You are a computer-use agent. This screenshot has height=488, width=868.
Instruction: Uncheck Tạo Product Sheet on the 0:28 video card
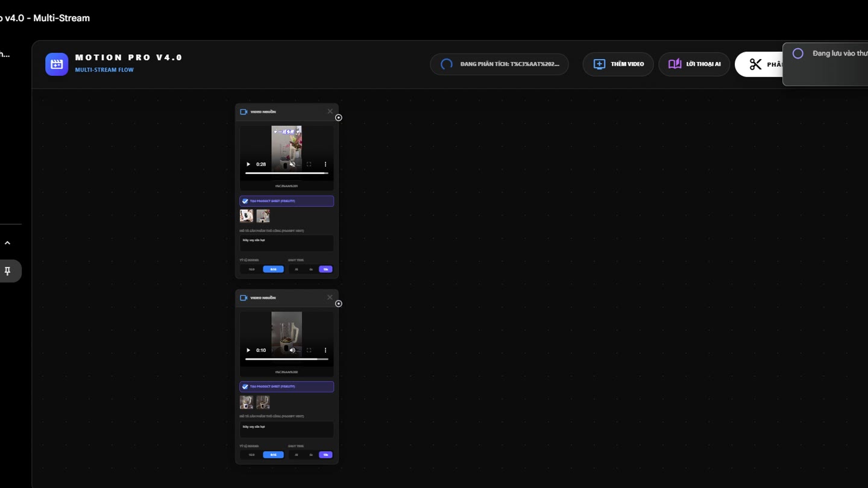coord(245,201)
